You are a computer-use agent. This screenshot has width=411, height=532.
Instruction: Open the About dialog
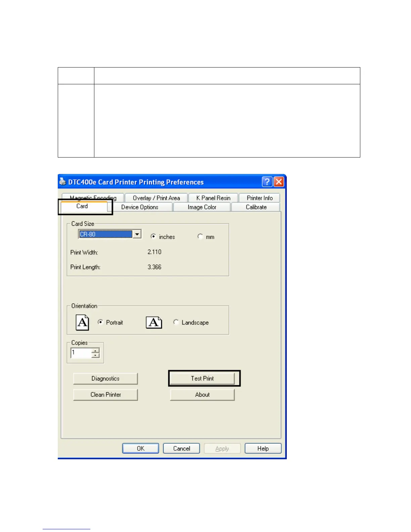202,395
